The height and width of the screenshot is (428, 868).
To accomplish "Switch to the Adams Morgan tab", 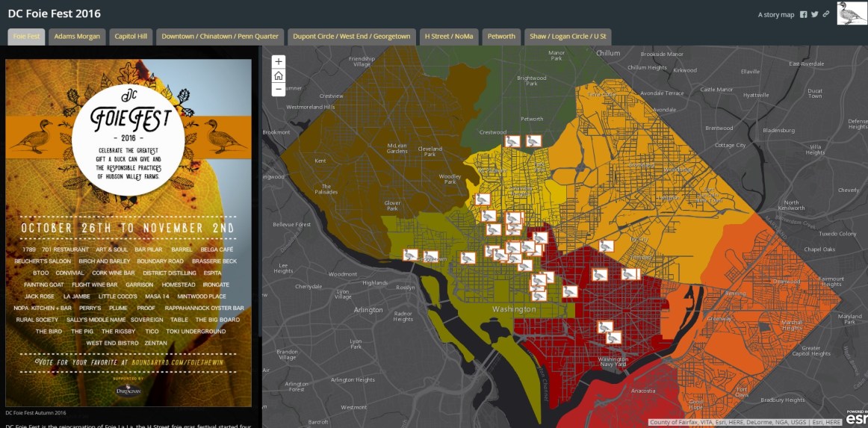I will [77, 37].
